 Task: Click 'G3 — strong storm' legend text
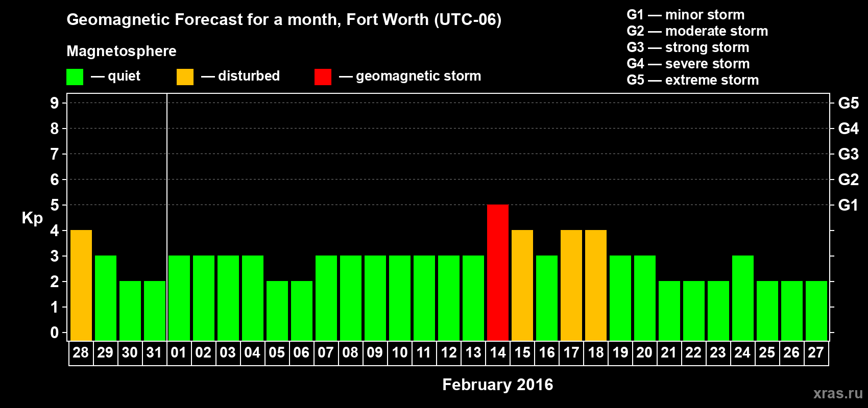[688, 47]
